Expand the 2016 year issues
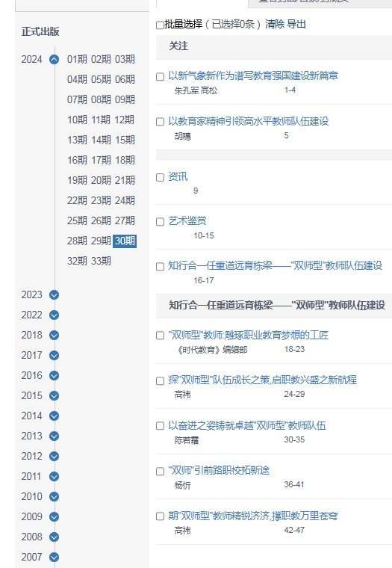The width and height of the screenshot is (392, 568). [54, 376]
